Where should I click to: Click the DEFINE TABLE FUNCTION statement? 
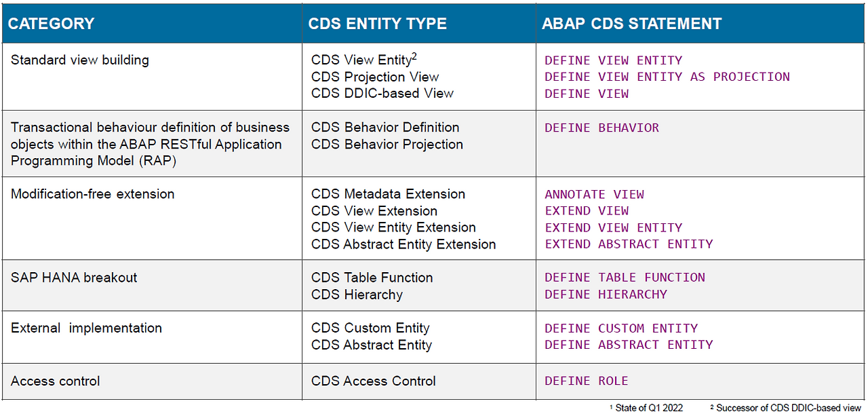click(x=625, y=278)
